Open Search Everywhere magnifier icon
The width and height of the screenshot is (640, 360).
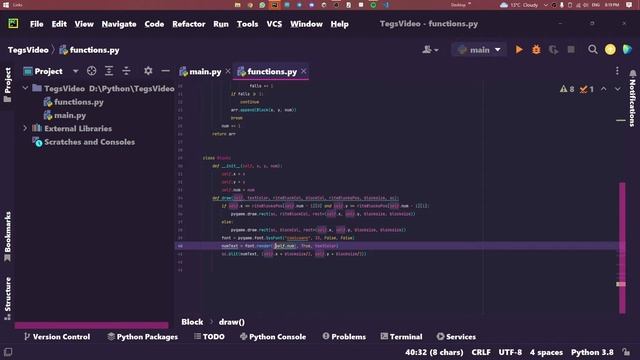(x=593, y=50)
